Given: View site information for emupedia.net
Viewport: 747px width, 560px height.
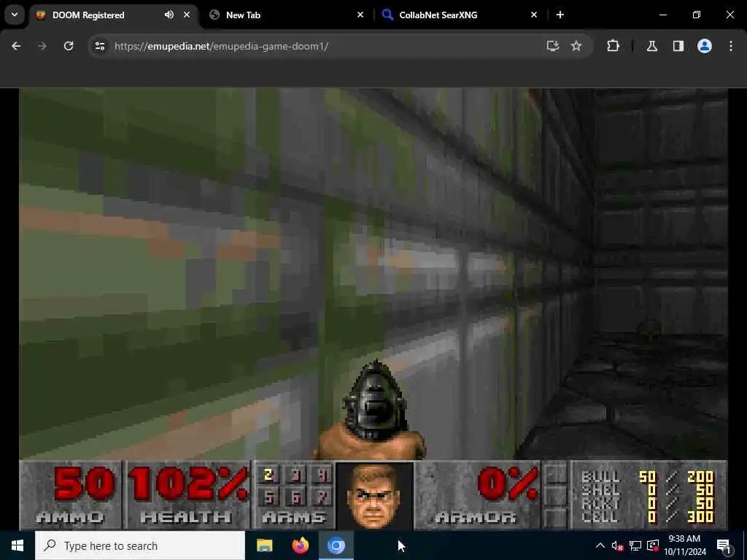Looking at the screenshot, I should [99, 46].
